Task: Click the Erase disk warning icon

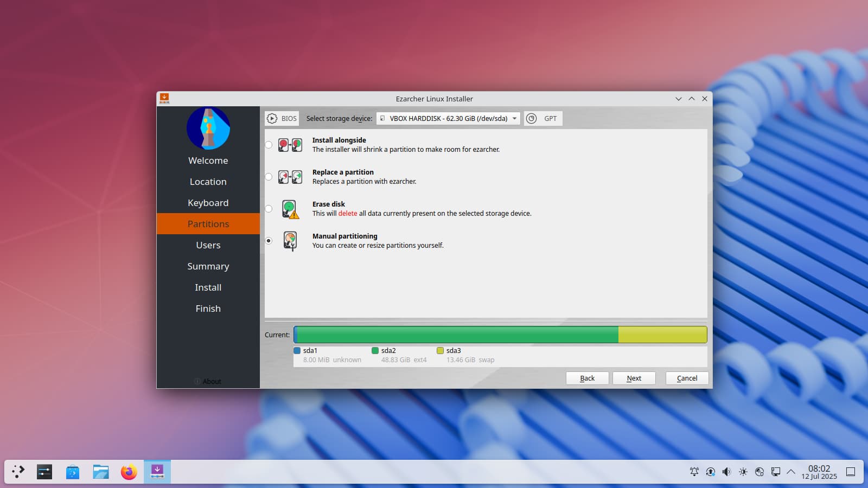Action: click(290, 209)
